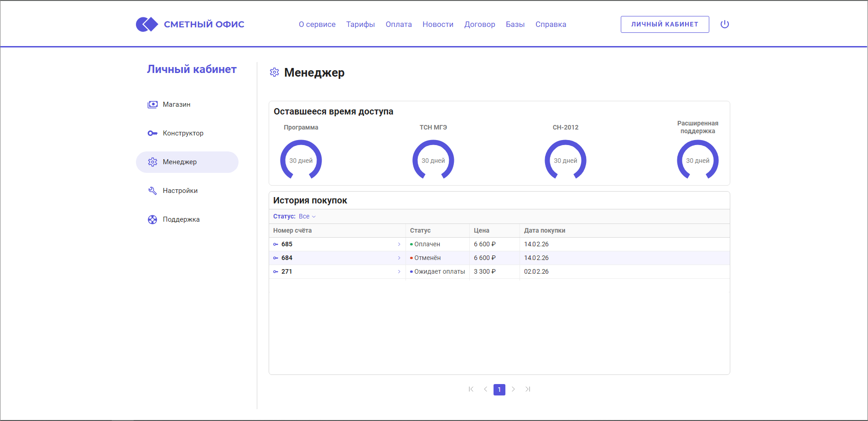The height and width of the screenshot is (421, 868).
Task: Click the gear icon beside Менеджер heading
Action: coord(274,73)
